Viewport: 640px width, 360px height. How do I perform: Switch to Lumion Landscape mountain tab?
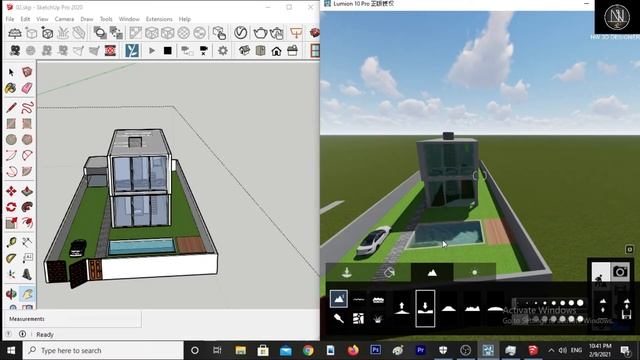432,273
